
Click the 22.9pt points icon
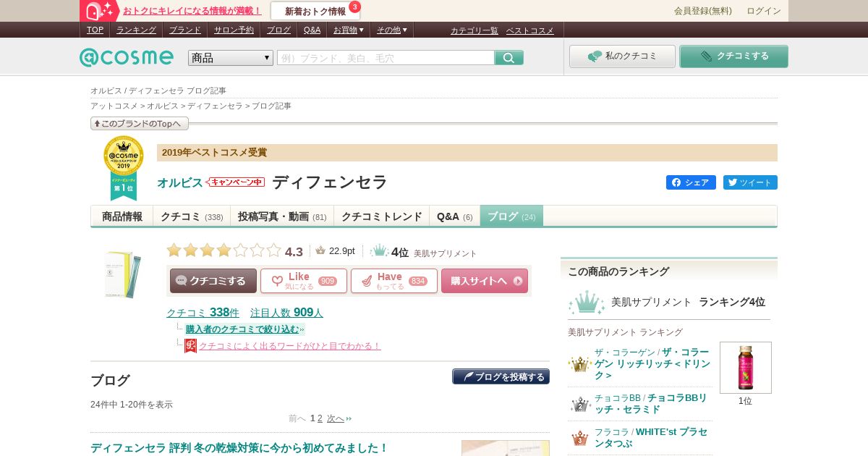320,250
